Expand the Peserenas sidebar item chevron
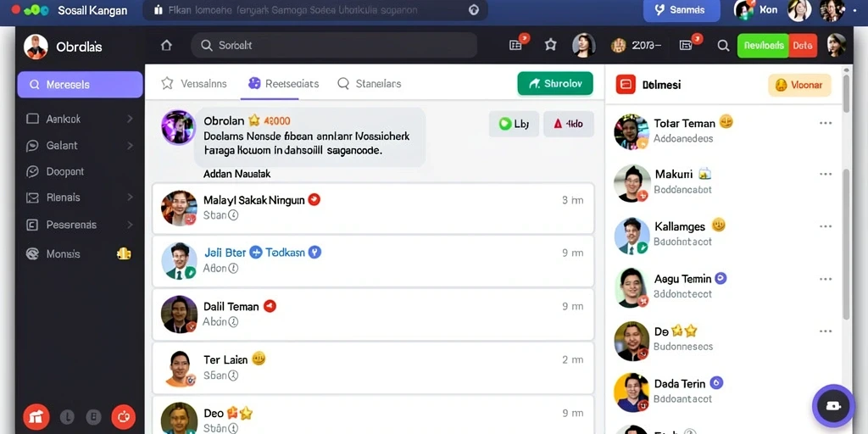This screenshot has width=868, height=434. 130,225
